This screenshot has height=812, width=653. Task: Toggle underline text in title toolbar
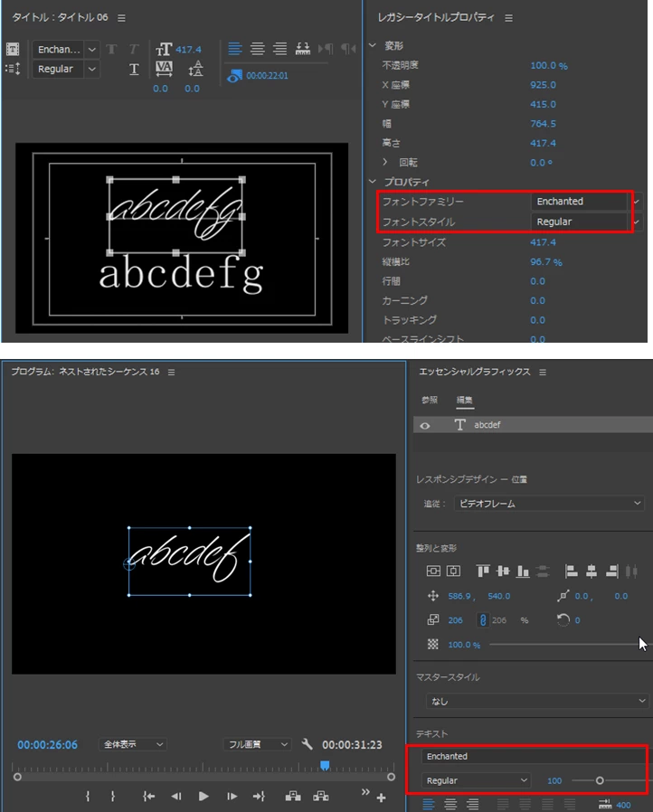pos(134,69)
